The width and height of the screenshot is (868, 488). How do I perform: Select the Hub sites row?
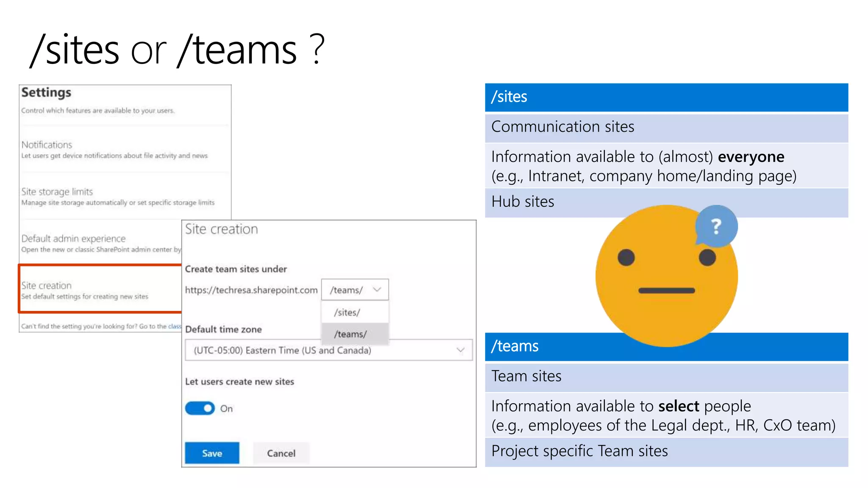[666, 202]
